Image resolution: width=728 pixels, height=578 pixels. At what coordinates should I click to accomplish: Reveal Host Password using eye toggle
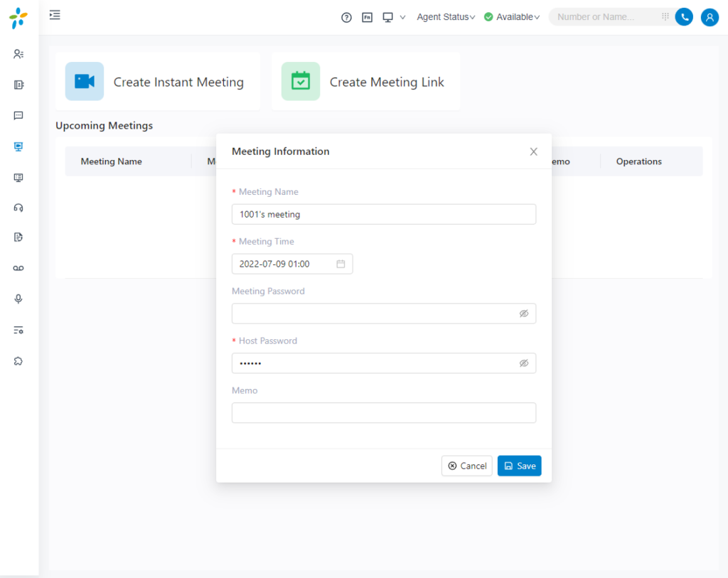click(x=524, y=363)
